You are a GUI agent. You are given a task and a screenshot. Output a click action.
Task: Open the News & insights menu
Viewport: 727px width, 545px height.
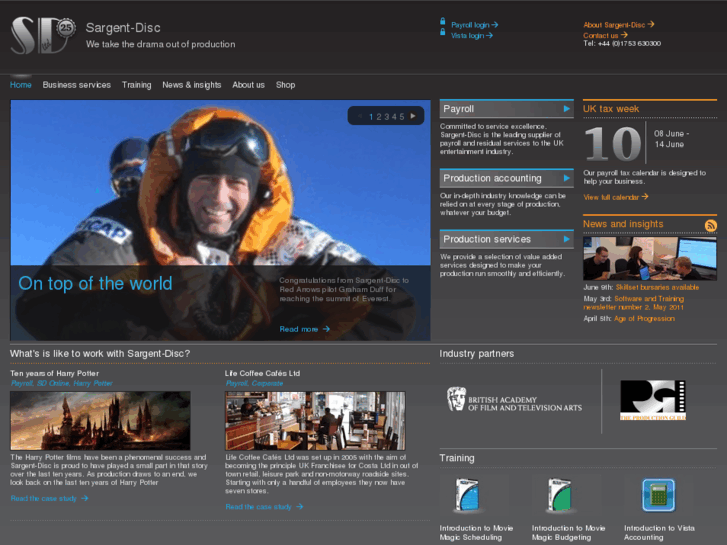click(191, 85)
